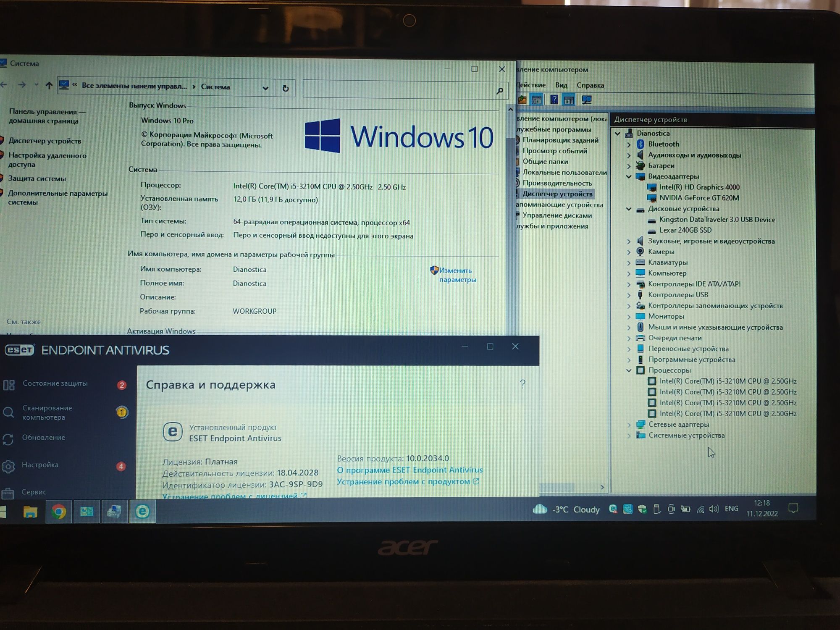The width and height of the screenshot is (840, 630).
Task: Click the up arrow navigation button
Action: pos(49,86)
